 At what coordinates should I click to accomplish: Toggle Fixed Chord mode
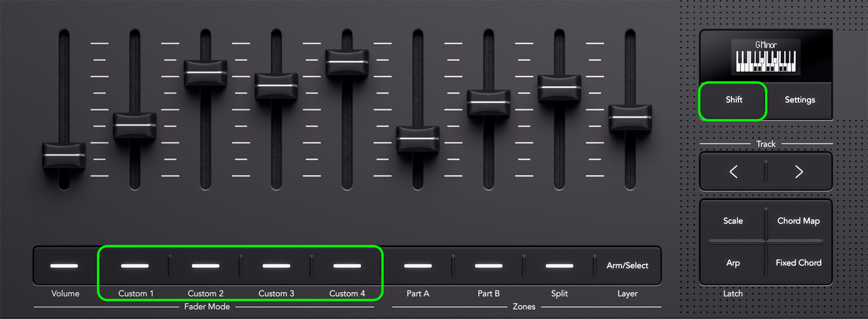click(x=798, y=263)
